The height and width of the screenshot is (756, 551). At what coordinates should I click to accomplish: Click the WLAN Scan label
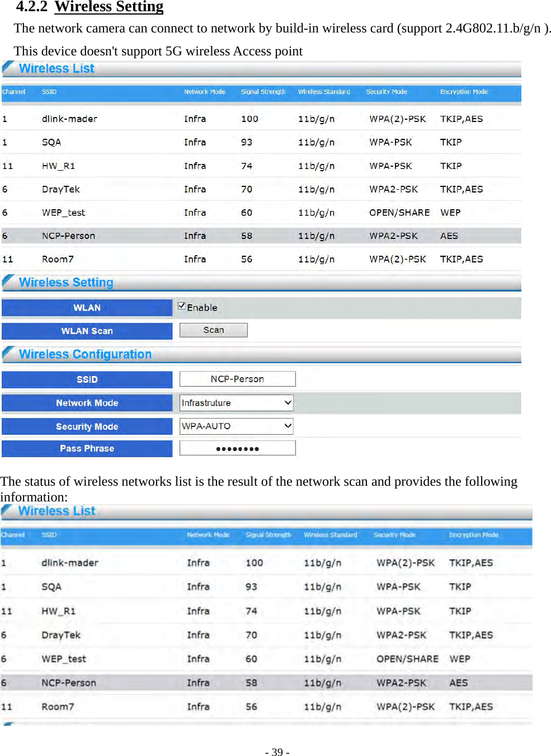[x=87, y=331]
